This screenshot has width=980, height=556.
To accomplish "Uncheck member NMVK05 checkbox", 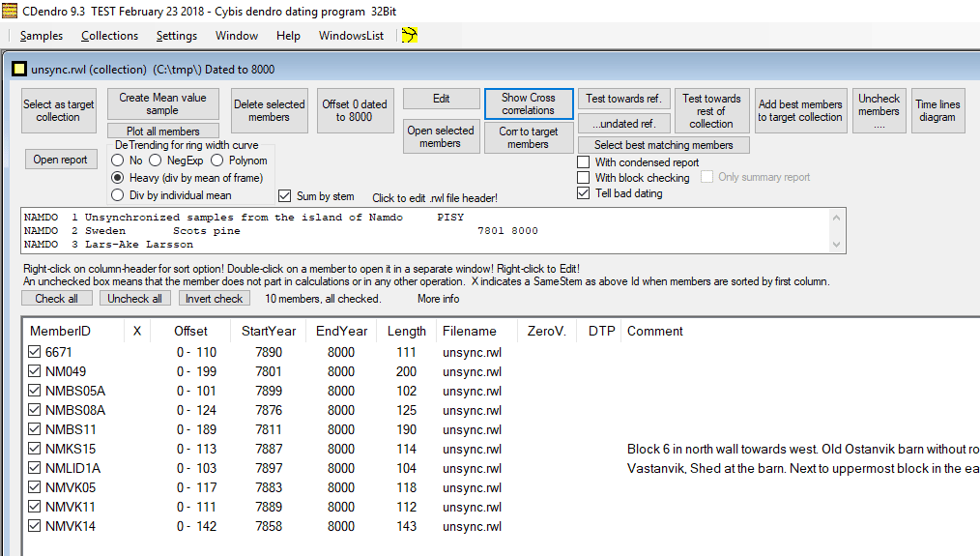I will 35,487.
